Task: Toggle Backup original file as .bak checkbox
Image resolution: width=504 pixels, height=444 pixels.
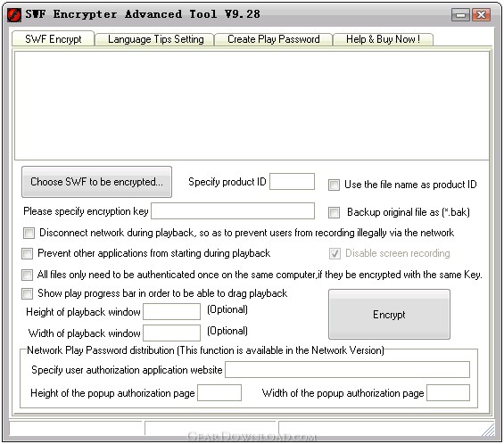Action: pos(334,212)
